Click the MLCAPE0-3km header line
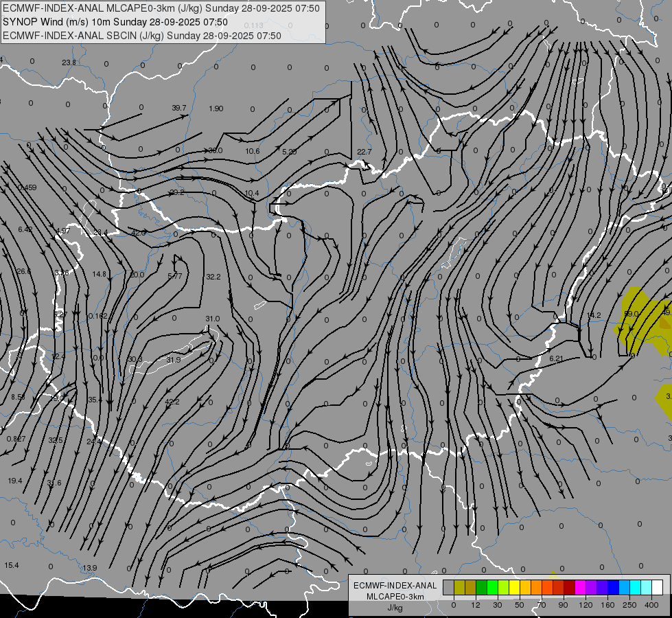The height and width of the screenshot is (618, 672). [x=161, y=8]
